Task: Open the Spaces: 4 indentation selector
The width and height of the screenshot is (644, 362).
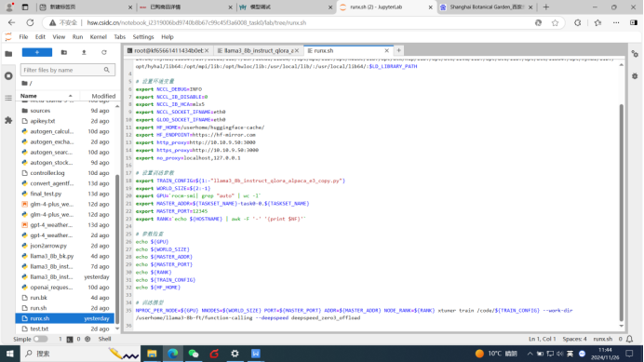Action: click(x=574, y=339)
